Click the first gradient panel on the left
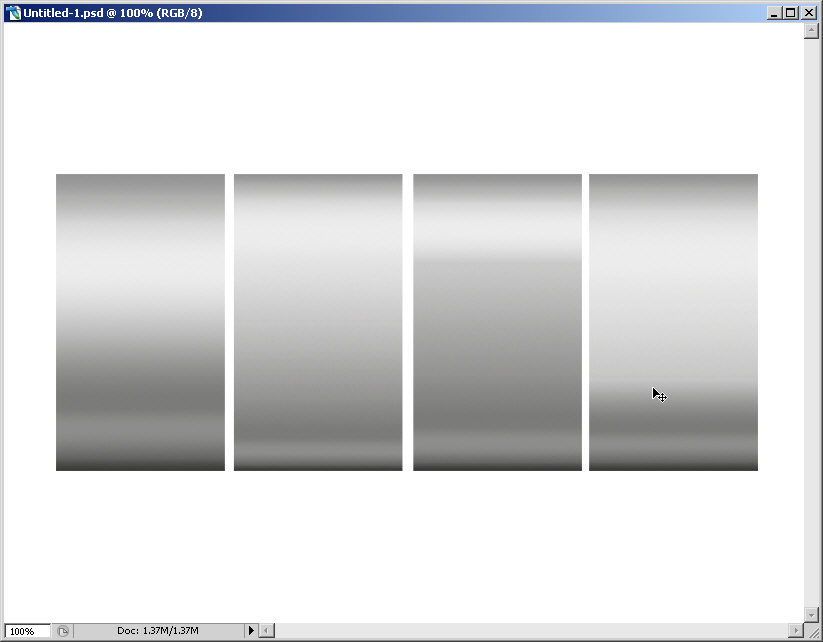The height and width of the screenshot is (642, 823). 140,322
